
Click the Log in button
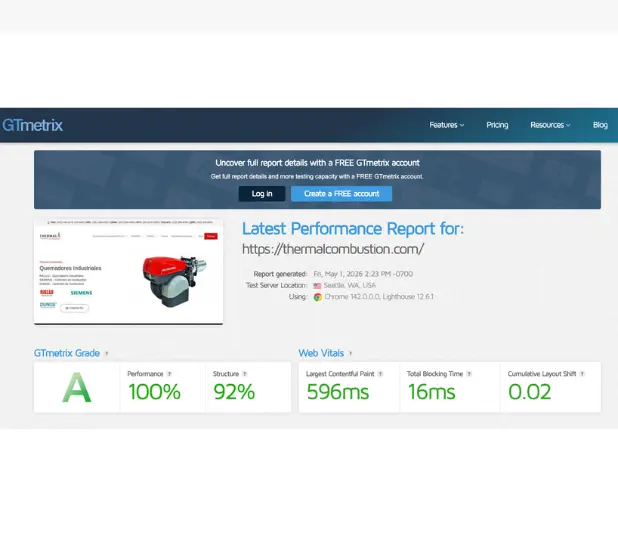[262, 194]
